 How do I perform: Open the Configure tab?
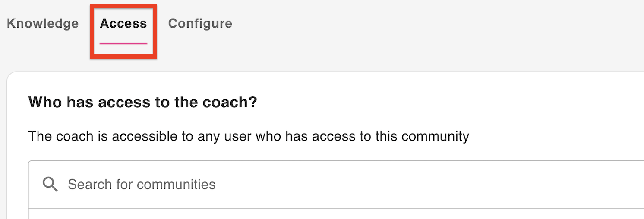(200, 23)
